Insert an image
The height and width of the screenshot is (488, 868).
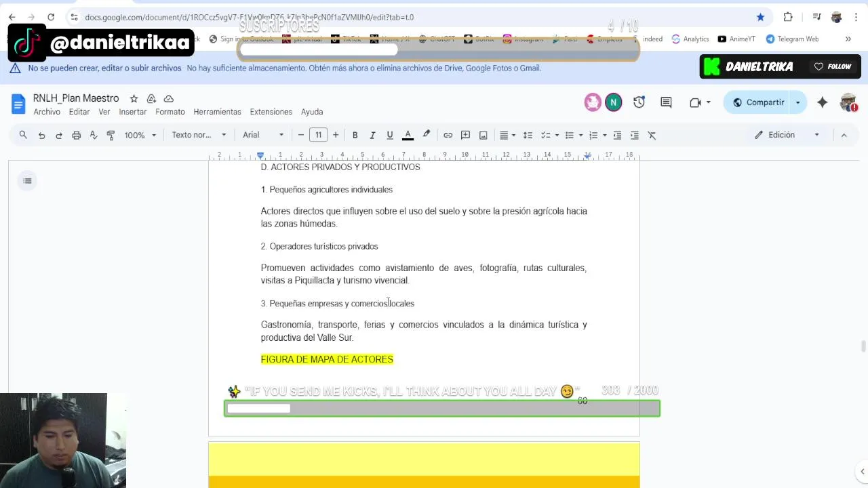484,135
